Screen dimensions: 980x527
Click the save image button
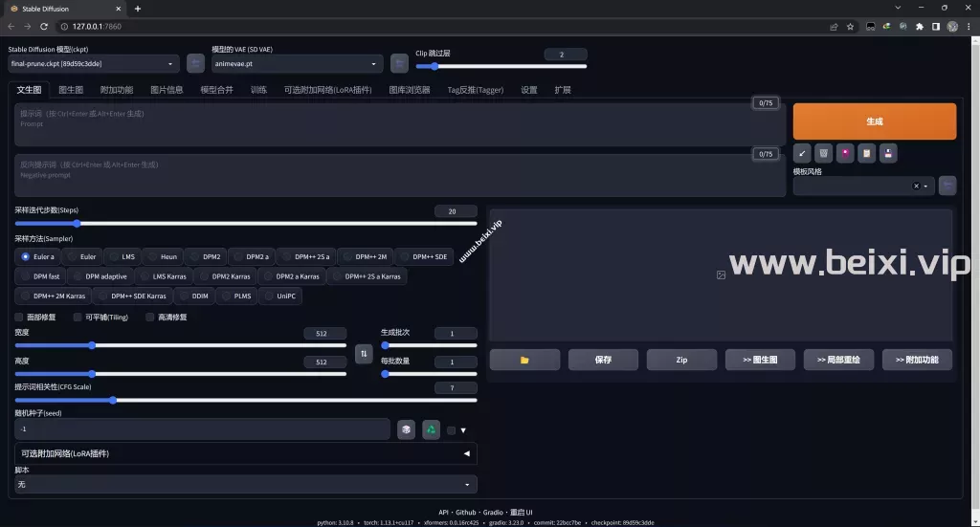[603, 360]
